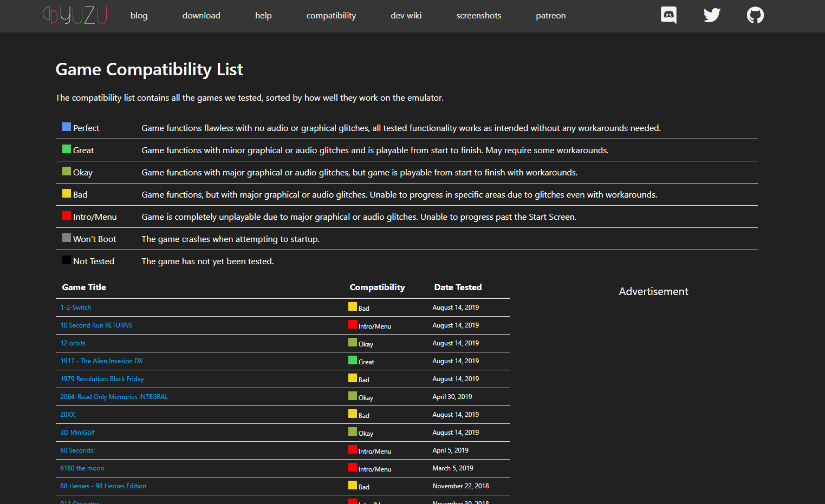The height and width of the screenshot is (504, 825).
Task: Open 88 Heroes - 98 Heroes Edition
Action: (x=103, y=486)
